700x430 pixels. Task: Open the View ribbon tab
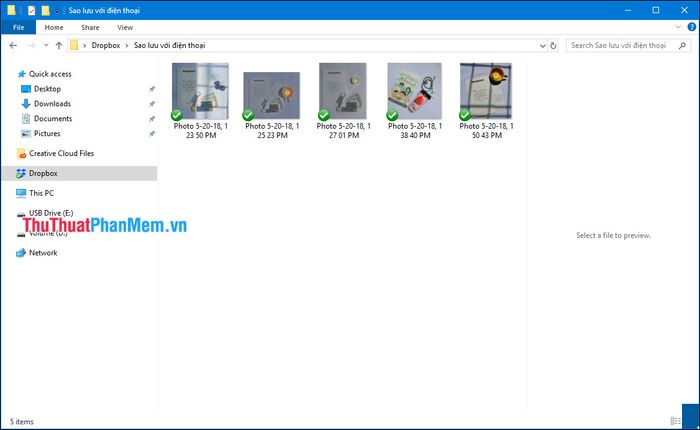125,27
